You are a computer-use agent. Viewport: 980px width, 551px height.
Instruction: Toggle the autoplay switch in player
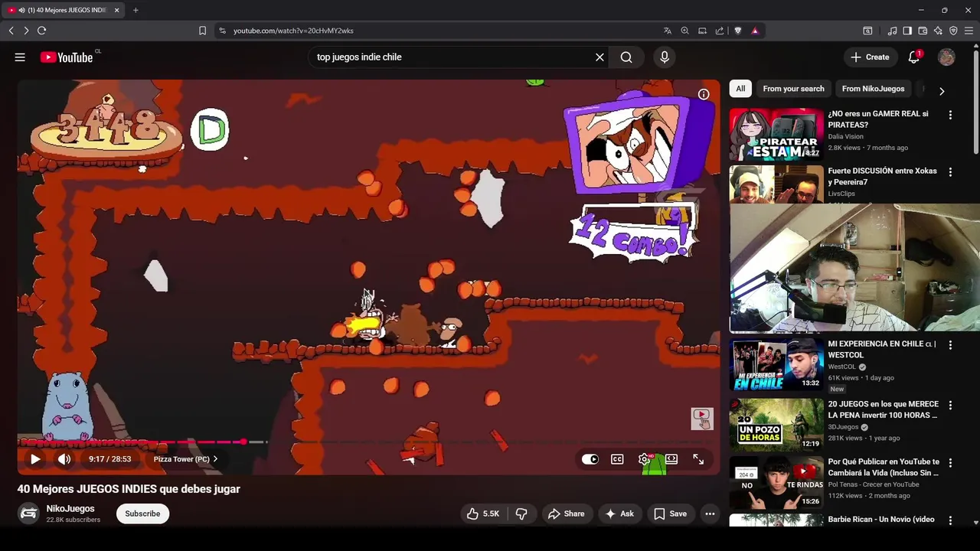click(590, 459)
